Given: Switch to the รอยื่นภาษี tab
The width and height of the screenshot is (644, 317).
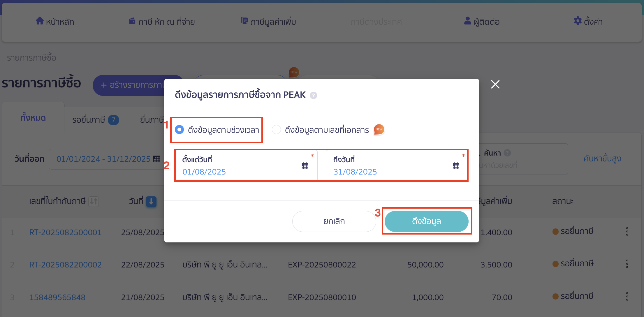Looking at the screenshot, I should click(x=96, y=120).
